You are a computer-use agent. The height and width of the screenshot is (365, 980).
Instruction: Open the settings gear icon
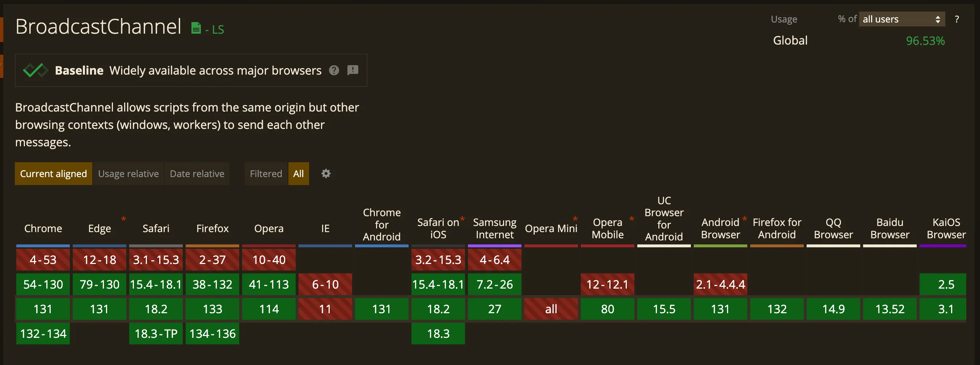(326, 173)
